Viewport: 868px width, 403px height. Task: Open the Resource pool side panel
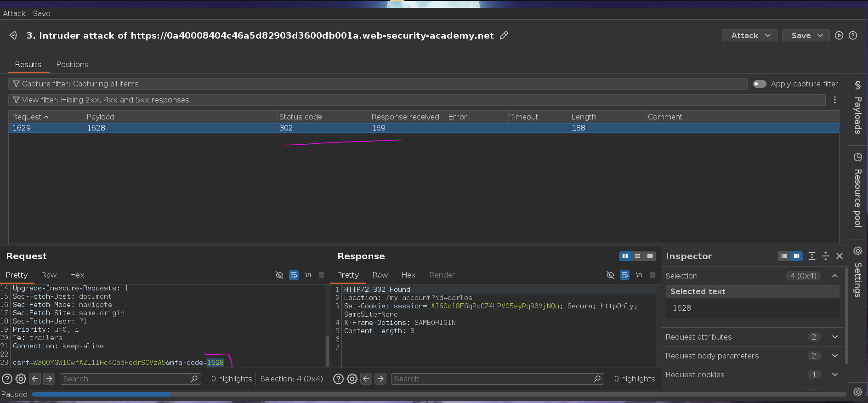coord(858,190)
